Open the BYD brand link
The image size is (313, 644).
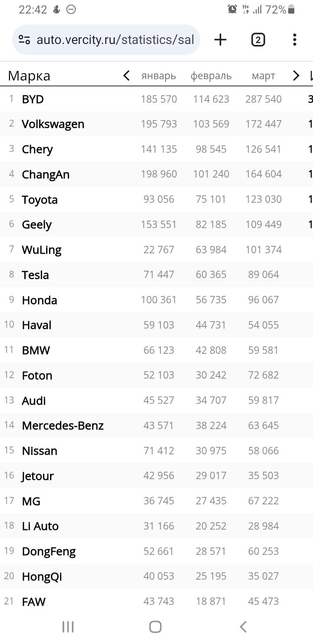33,99
